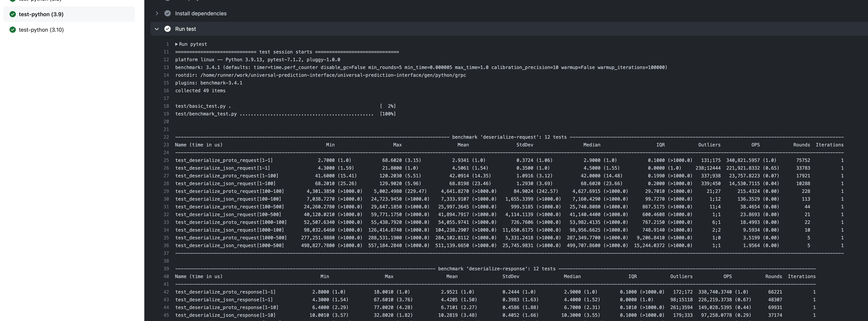868x321 pixels.
Task: Expand the Install dependencies step chevron
Action: [157, 14]
